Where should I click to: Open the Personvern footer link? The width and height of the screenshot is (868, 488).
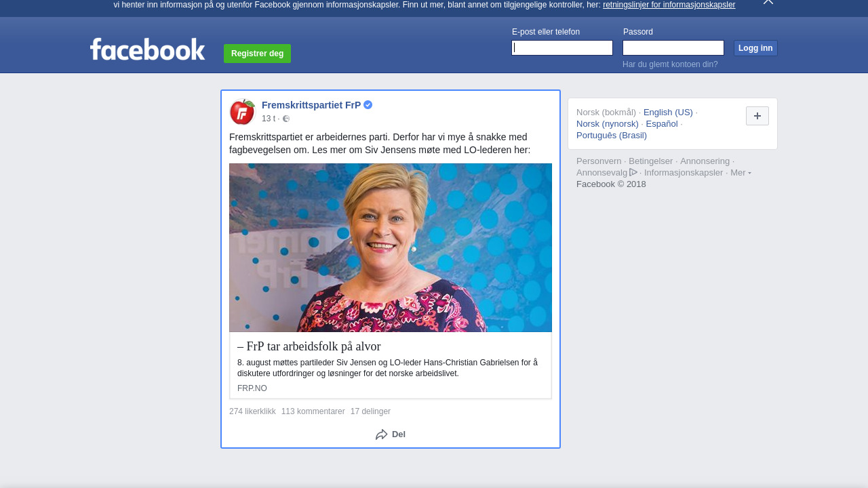coord(599,161)
